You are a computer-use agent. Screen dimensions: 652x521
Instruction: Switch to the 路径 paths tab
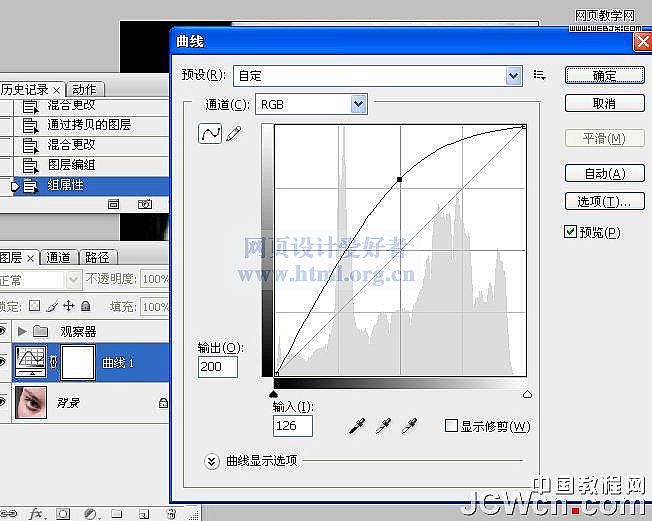pyautogui.click(x=97, y=258)
